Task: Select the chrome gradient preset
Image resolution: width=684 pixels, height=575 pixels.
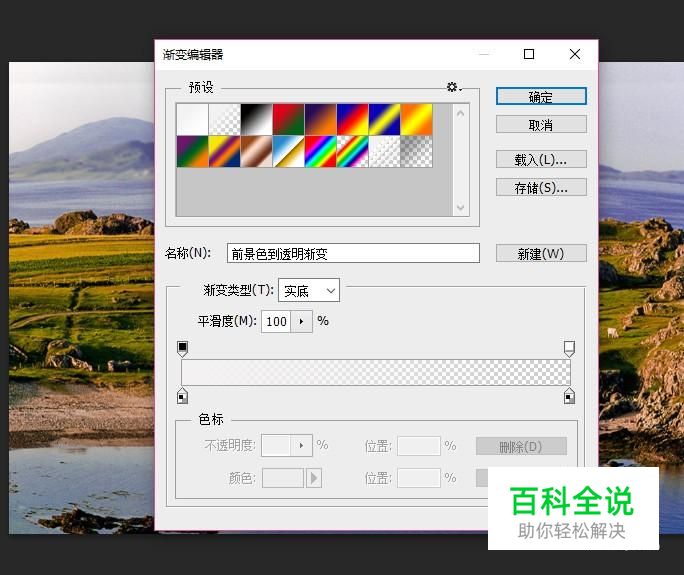Action: pyautogui.click(x=288, y=151)
